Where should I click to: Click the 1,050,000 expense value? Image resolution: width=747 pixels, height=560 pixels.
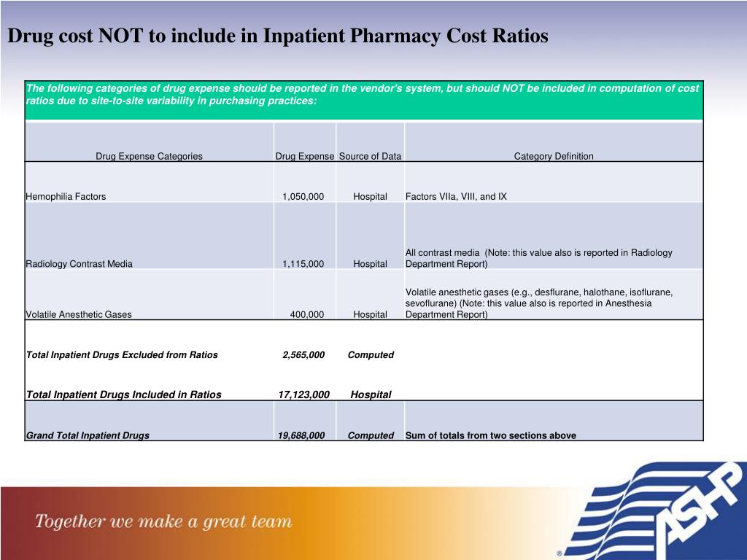pyautogui.click(x=303, y=196)
